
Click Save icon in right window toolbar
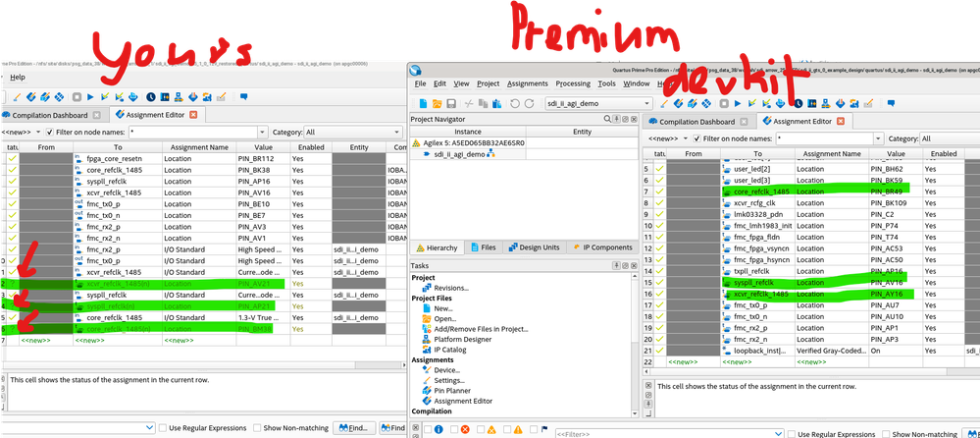449,103
